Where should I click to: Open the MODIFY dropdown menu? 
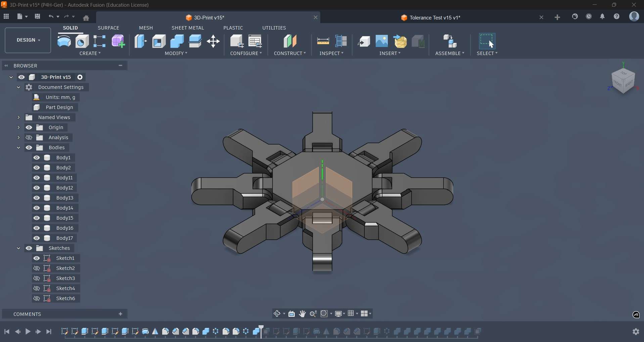click(176, 53)
